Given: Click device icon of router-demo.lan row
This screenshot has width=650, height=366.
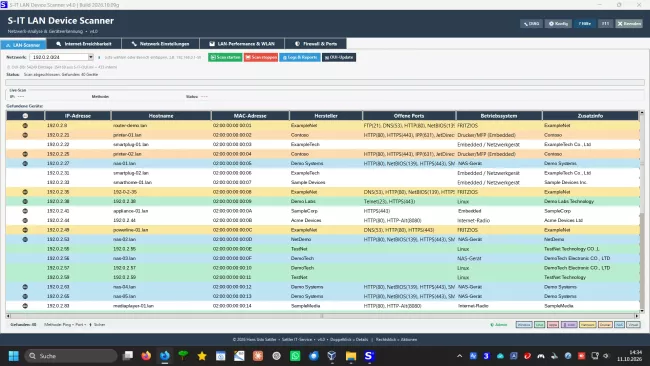Looking at the screenshot, I should click(25, 125).
